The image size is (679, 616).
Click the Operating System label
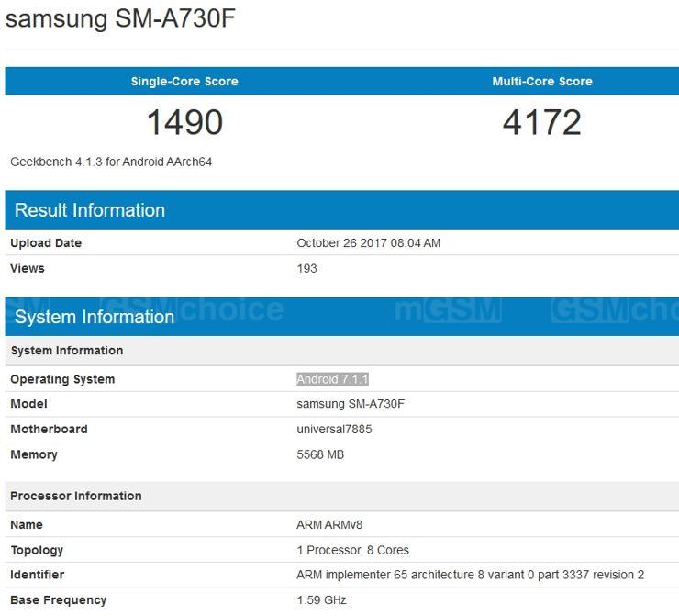(62, 379)
